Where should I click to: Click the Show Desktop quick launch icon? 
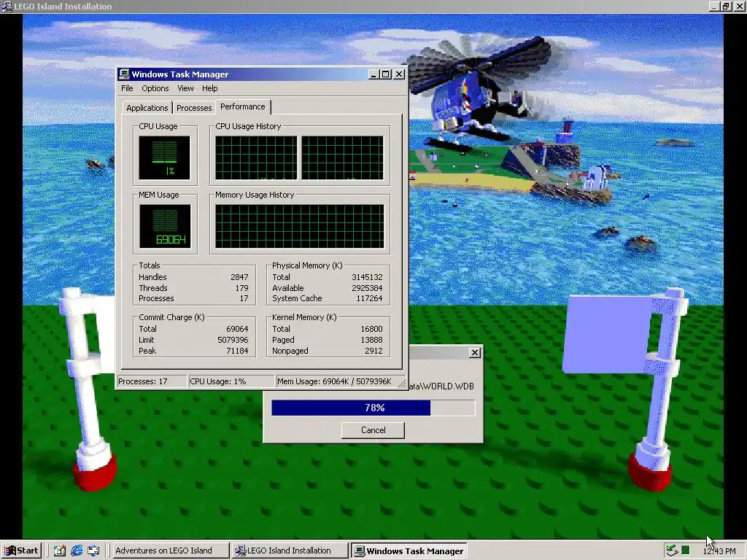(x=60, y=551)
